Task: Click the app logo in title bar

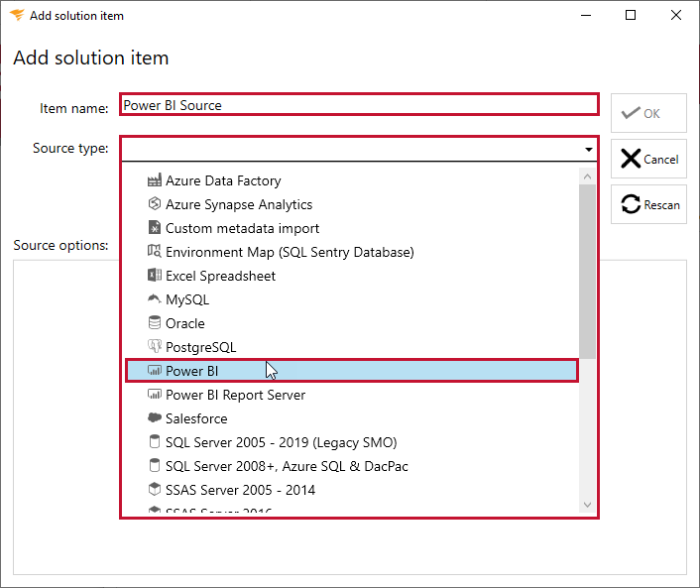Action: (17, 15)
